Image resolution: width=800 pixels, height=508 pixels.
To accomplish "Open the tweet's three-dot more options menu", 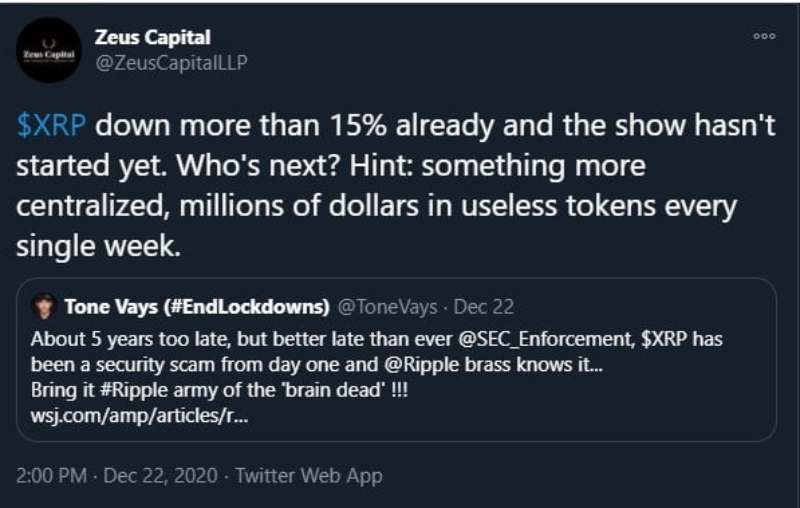I will 764,36.
